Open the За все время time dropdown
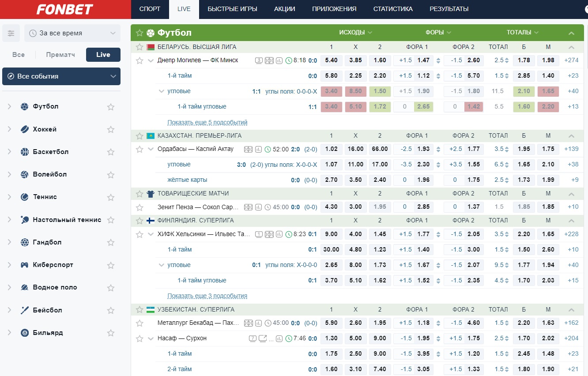588x376 pixels. pos(72,33)
